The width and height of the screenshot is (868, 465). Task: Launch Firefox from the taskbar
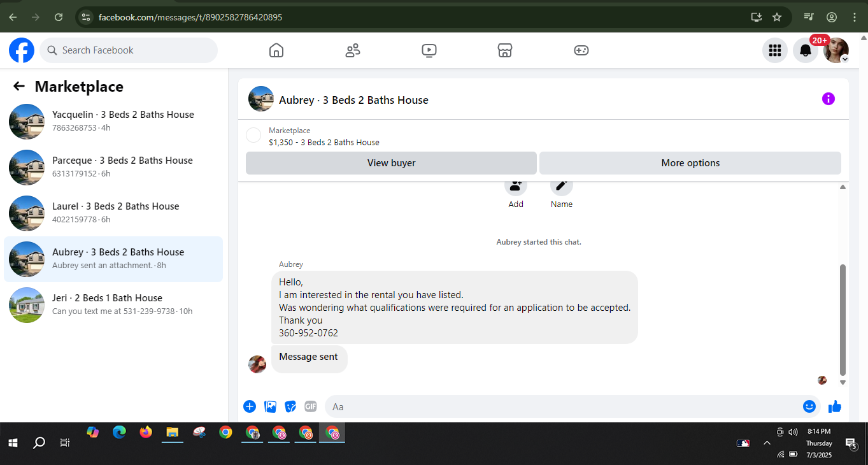[x=146, y=433]
